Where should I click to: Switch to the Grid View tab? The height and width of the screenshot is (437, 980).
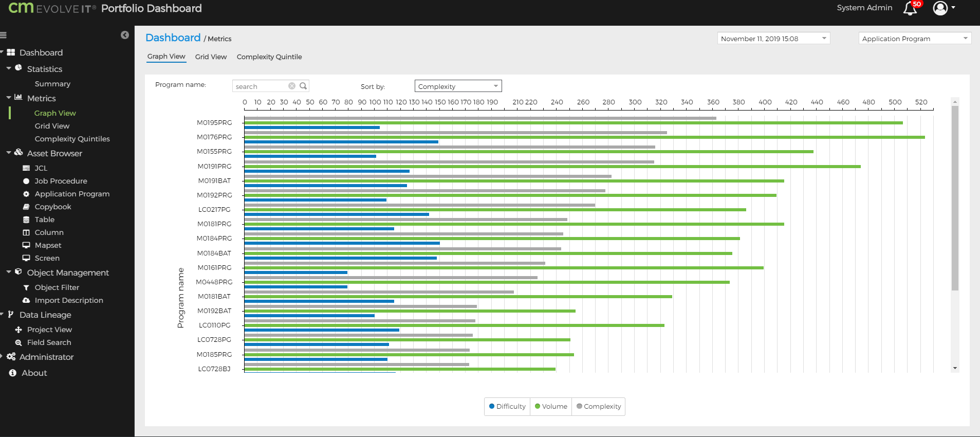click(211, 57)
